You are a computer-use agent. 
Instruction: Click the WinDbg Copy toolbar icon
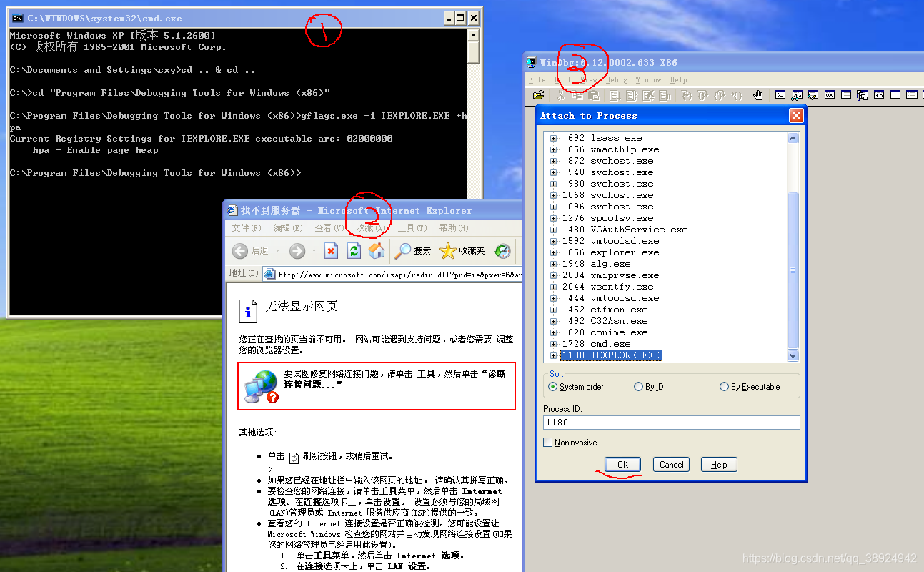(577, 95)
